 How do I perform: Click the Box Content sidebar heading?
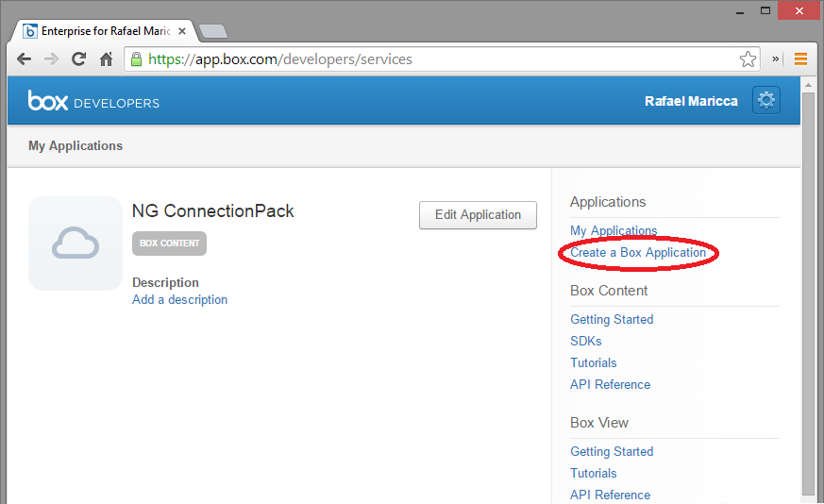pyautogui.click(x=609, y=291)
